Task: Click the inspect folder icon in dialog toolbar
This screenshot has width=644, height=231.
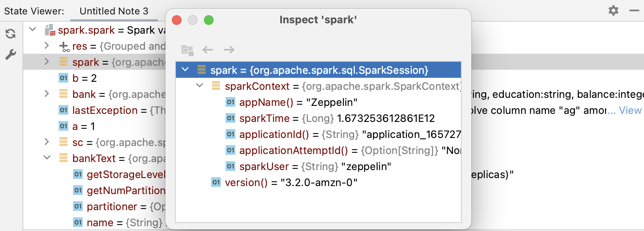Action: click(187, 50)
